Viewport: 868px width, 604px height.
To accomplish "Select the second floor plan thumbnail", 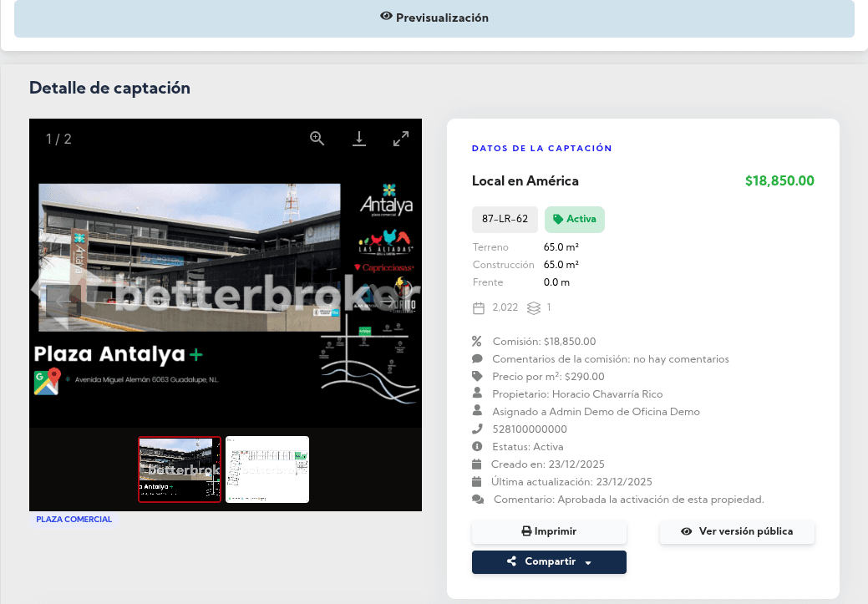I will click(x=267, y=469).
